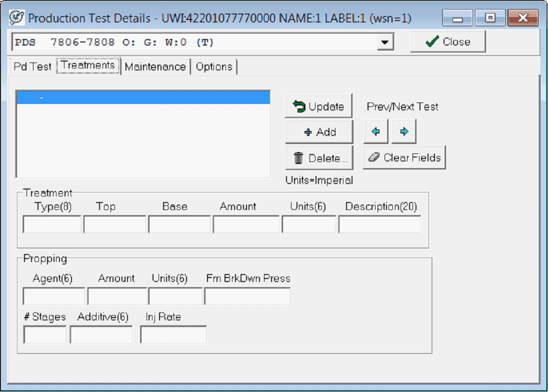Viewport: 548px width, 392px height.
Task: Click the Inj Rate input field
Action: [x=173, y=334]
